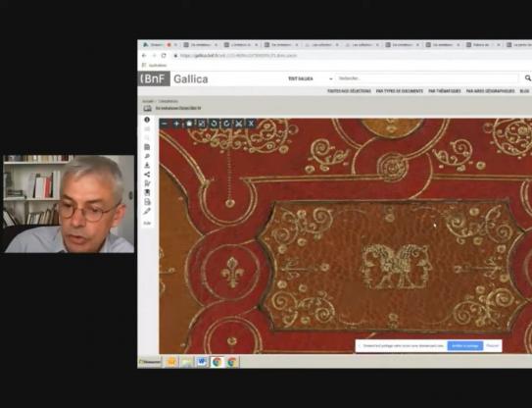Click the magnifier search button beside the search field
Image resolution: width=532 pixels, height=408 pixels.
[527, 78]
